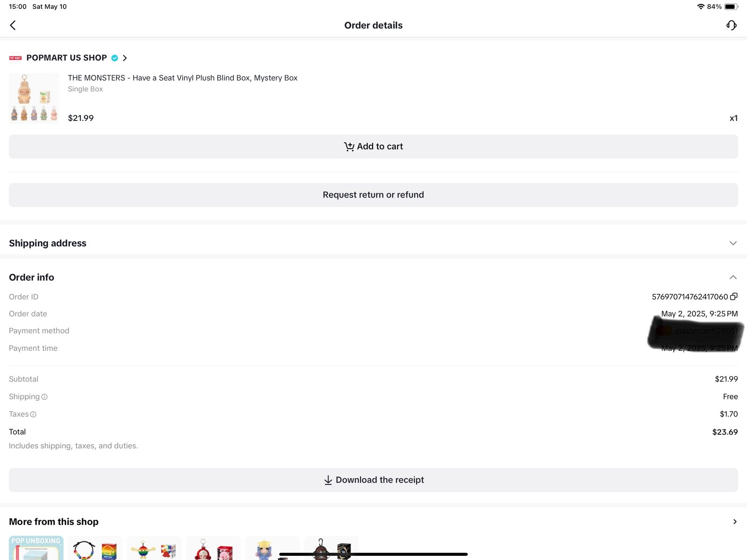
Task: Open POP MART shop logo
Action: tap(15, 58)
